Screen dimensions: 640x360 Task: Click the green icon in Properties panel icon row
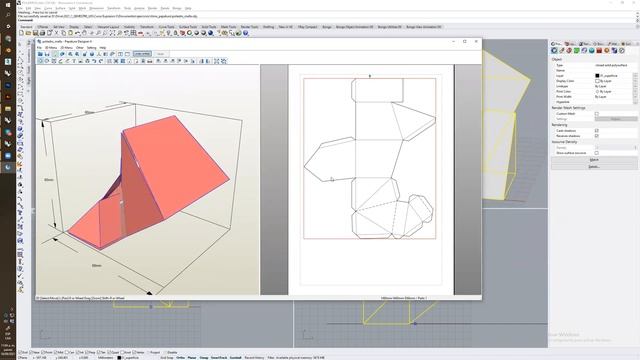pos(577,51)
